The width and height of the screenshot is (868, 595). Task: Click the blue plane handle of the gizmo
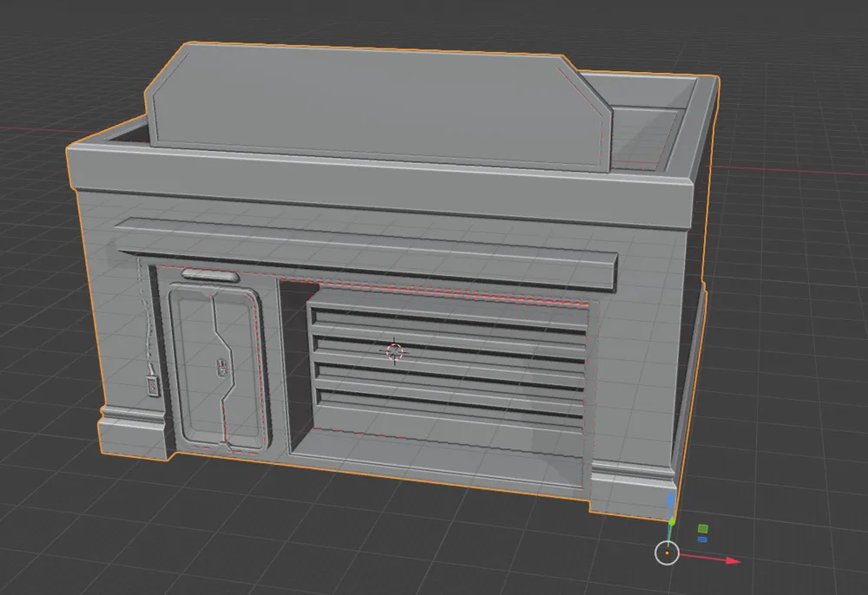[702, 539]
